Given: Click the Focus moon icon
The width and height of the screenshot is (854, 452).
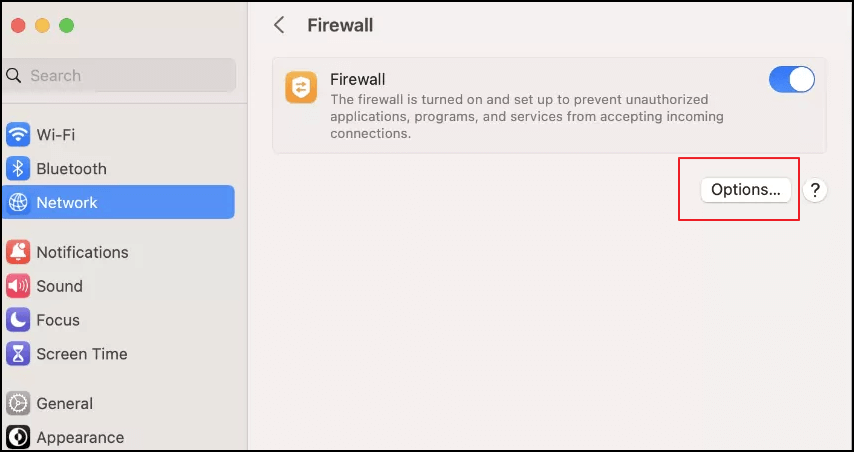Looking at the screenshot, I should 18,320.
